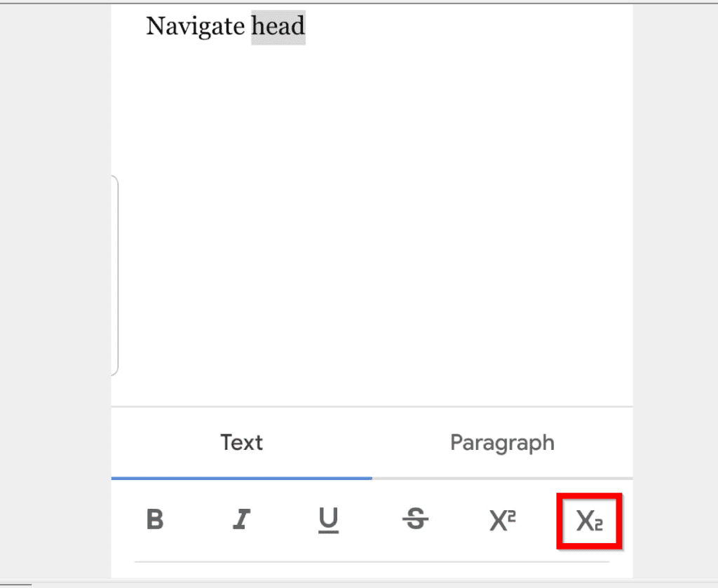The width and height of the screenshot is (718, 588).
Task: Strike through the highlighted text
Action: pos(416,520)
